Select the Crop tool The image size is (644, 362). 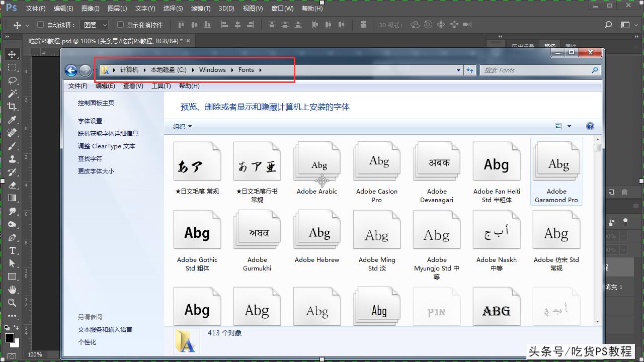point(12,107)
